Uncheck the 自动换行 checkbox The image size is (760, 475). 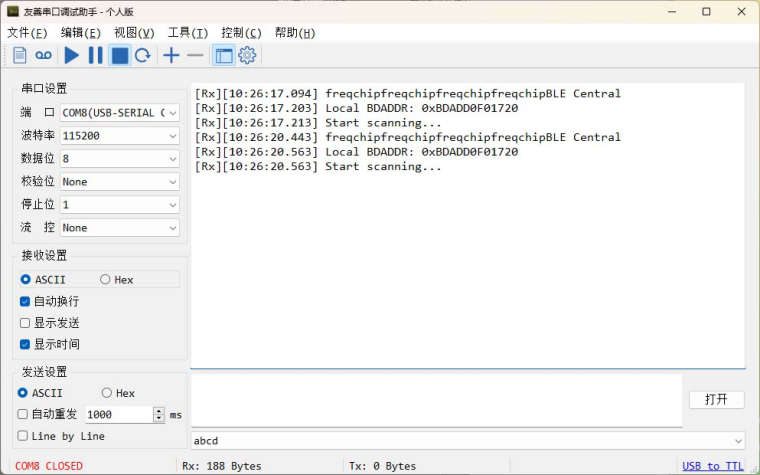click(25, 301)
